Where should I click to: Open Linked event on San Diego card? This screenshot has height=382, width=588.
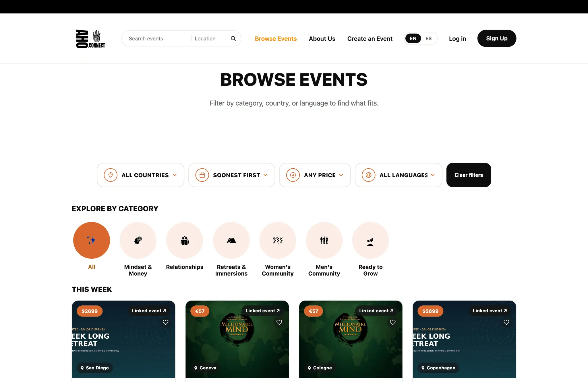(149, 311)
